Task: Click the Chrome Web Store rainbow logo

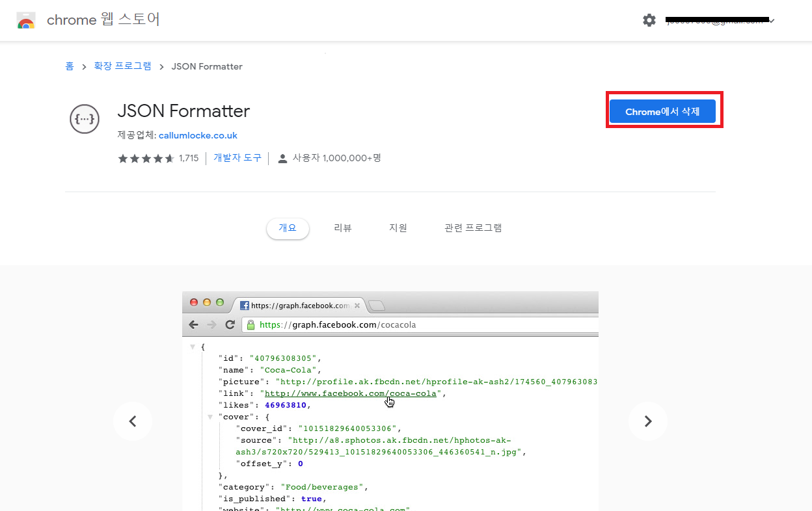Action: pos(26,20)
